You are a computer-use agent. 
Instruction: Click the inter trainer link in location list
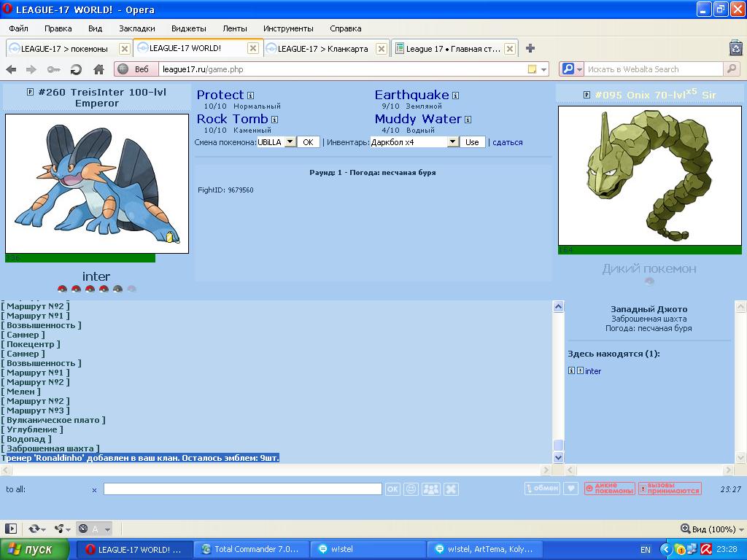coord(592,371)
